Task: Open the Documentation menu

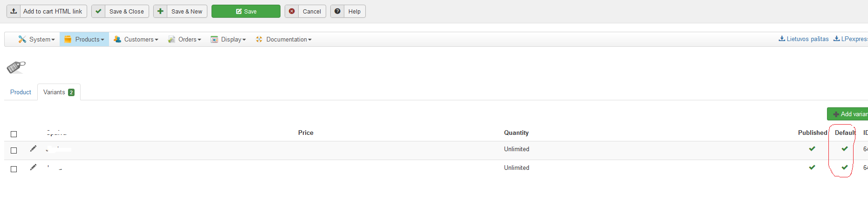Action: tap(283, 39)
